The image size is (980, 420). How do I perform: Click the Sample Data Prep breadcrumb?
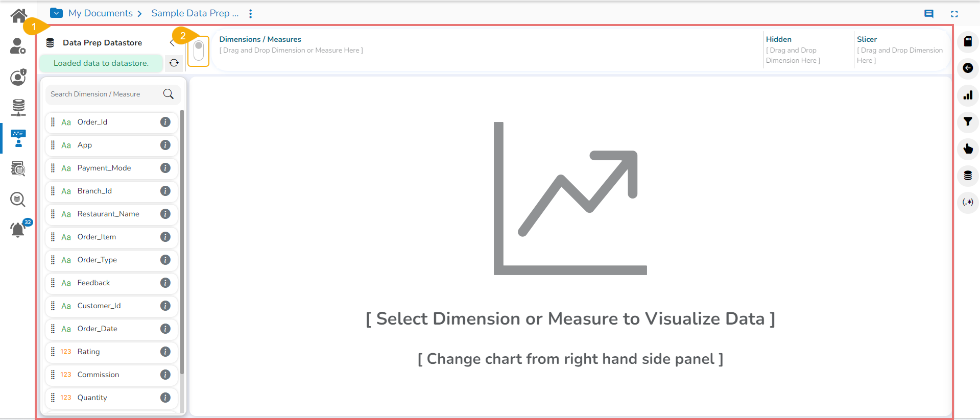click(195, 13)
